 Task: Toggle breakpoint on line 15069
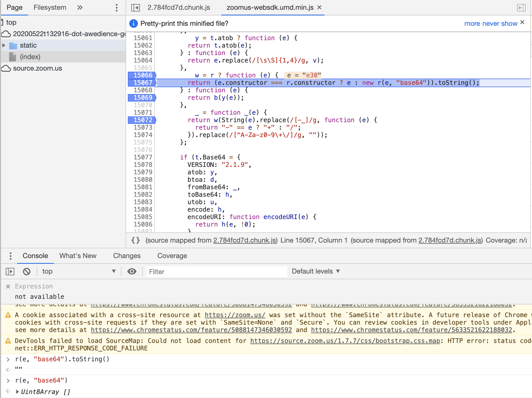pos(142,98)
